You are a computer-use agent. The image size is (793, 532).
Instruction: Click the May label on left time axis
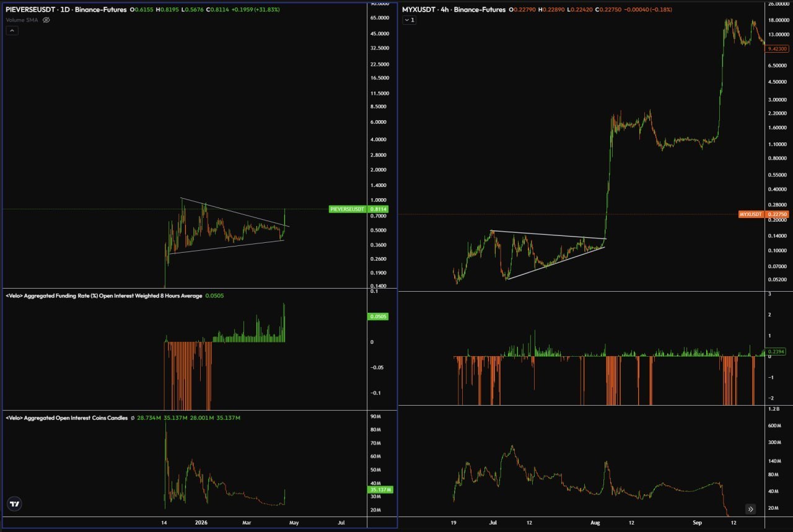coord(294,523)
